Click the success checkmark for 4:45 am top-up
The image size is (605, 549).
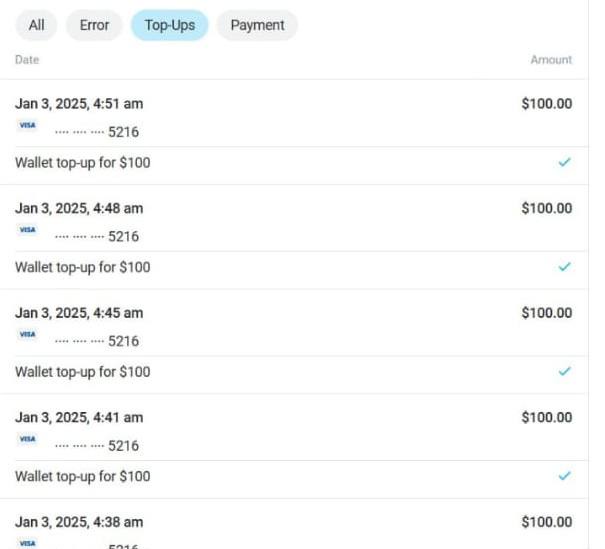[564, 371]
